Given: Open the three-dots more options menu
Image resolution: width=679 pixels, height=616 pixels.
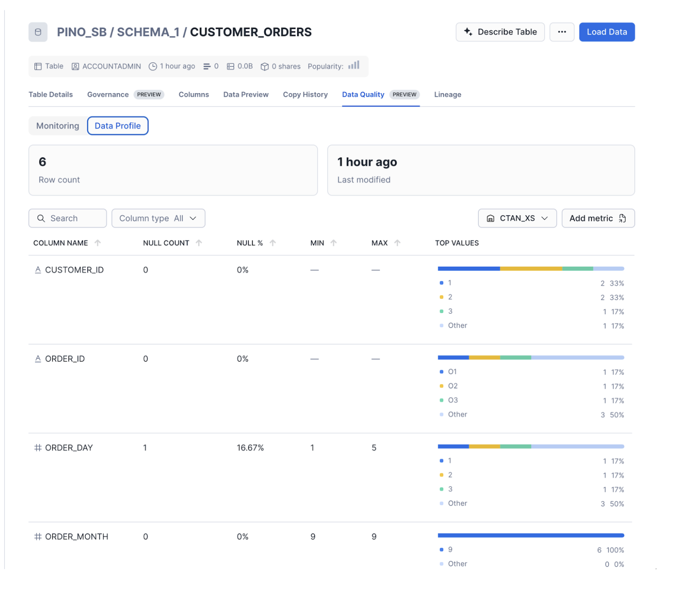Looking at the screenshot, I should (562, 32).
